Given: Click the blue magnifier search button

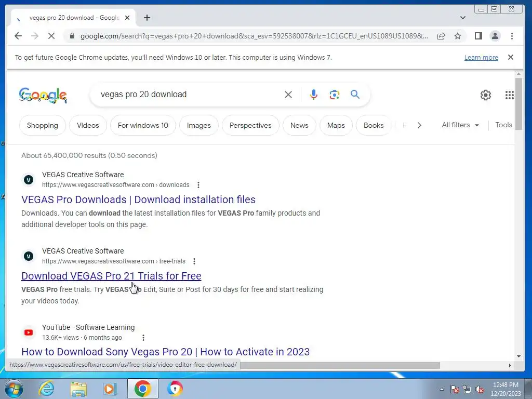Looking at the screenshot, I should click(x=355, y=95).
